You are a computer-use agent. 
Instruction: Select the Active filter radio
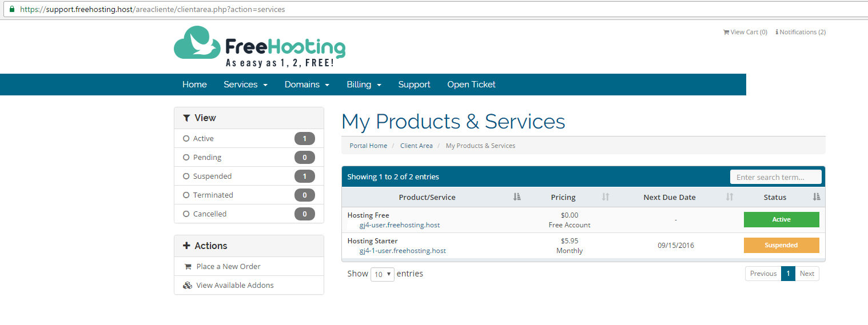tap(186, 138)
